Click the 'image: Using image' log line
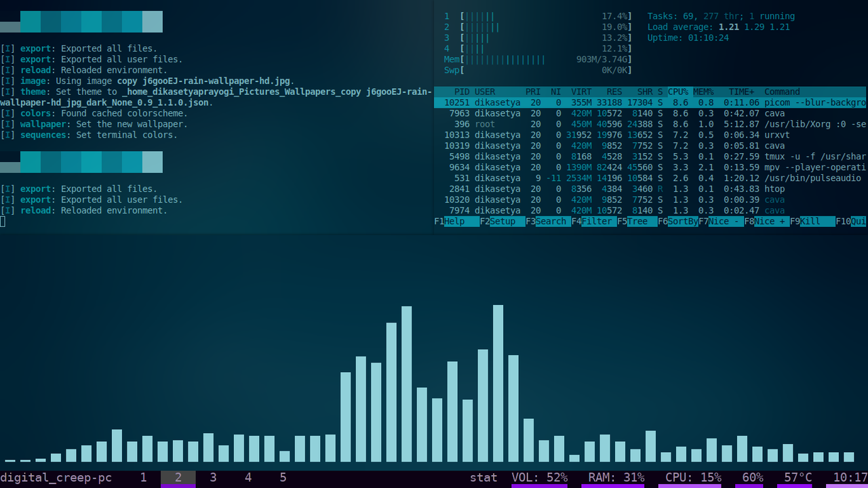Screen dimensions: 868x488 click(147, 81)
